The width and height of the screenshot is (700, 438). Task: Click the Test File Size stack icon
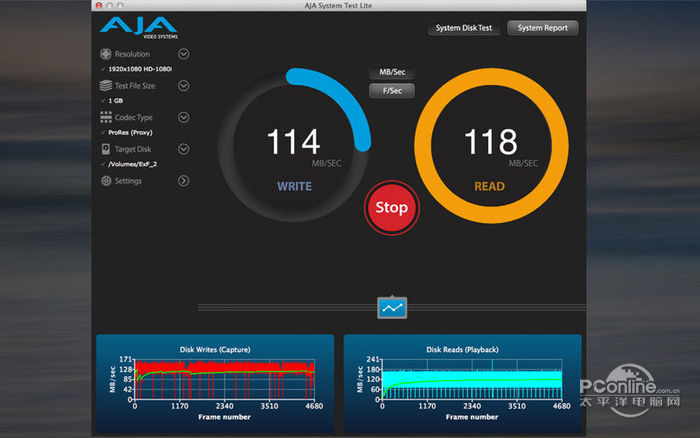[106, 85]
